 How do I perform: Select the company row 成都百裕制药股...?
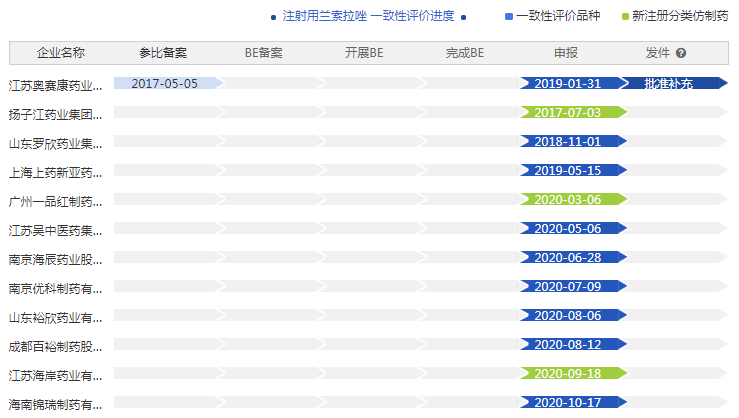pos(55,347)
